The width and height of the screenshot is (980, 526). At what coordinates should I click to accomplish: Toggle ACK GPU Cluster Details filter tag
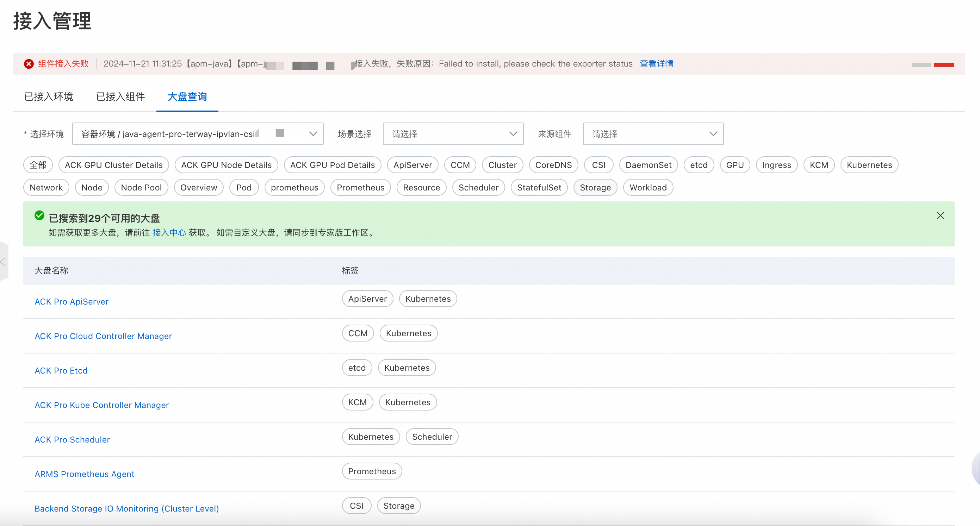point(114,165)
